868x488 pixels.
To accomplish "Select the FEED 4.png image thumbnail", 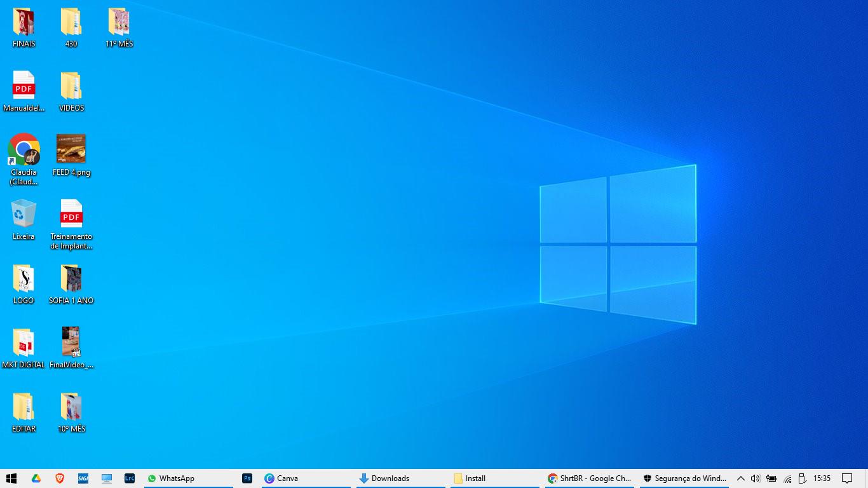I will tap(71, 150).
